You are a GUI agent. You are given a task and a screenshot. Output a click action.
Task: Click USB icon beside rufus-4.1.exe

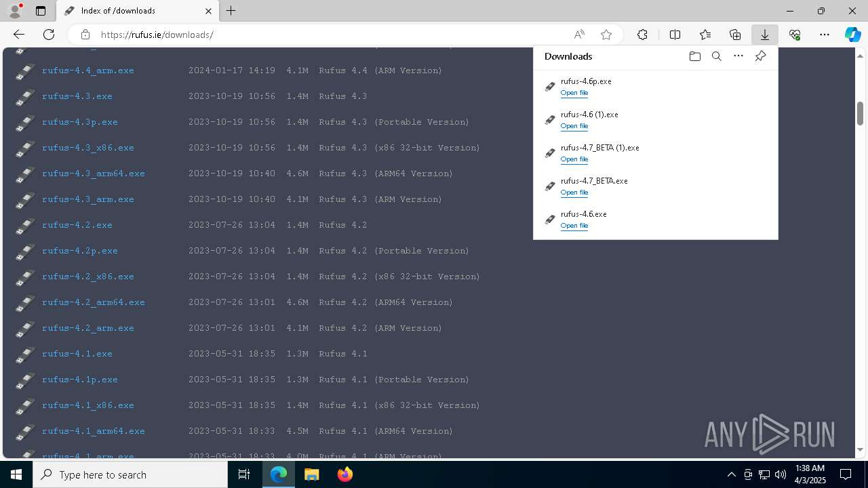point(25,354)
